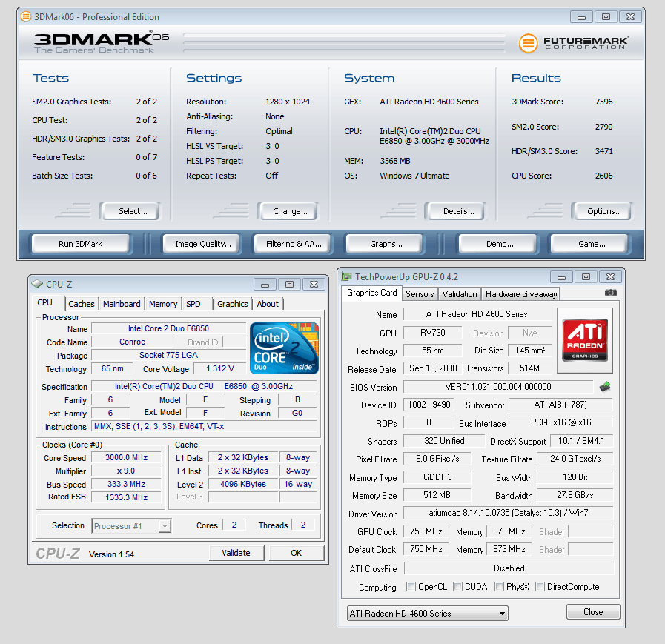The width and height of the screenshot is (665, 644).
Task: Open the About tab in CPU-Z
Action: pos(268,304)
